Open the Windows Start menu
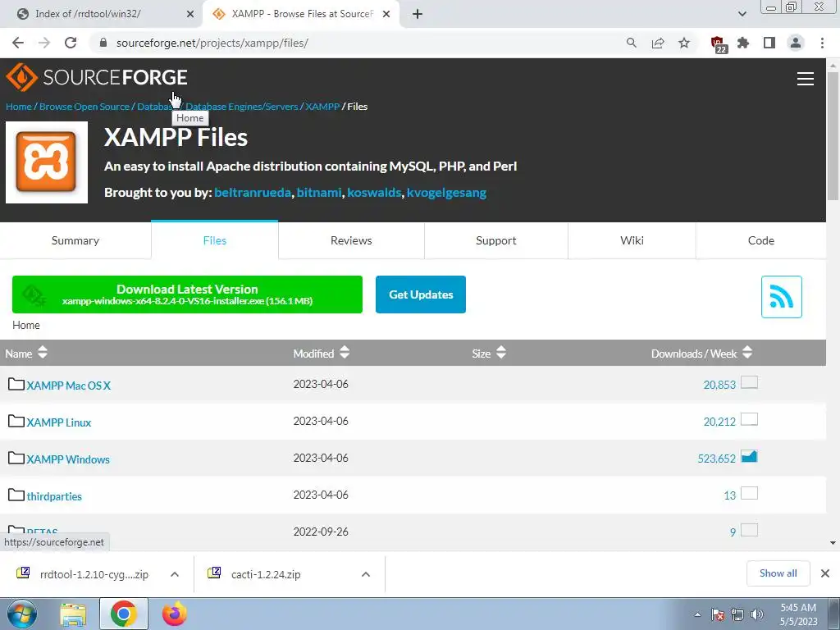The width and height of the screenshot is (840, 630). (21, 614)
